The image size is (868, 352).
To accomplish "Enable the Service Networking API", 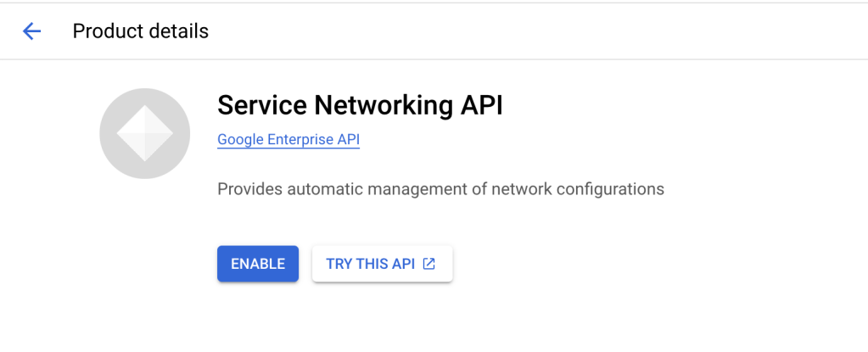I will pyautogui.click(x=258, y=264).
